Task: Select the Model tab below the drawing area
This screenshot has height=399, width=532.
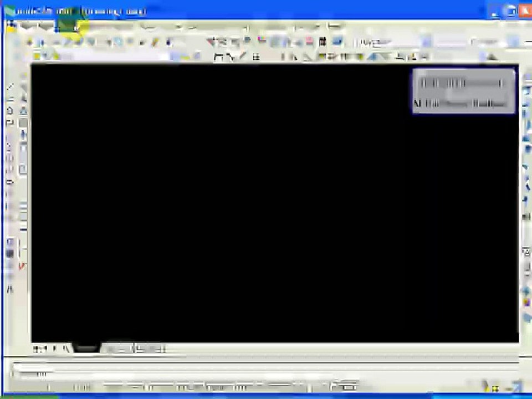Action: tap(86, 348)
